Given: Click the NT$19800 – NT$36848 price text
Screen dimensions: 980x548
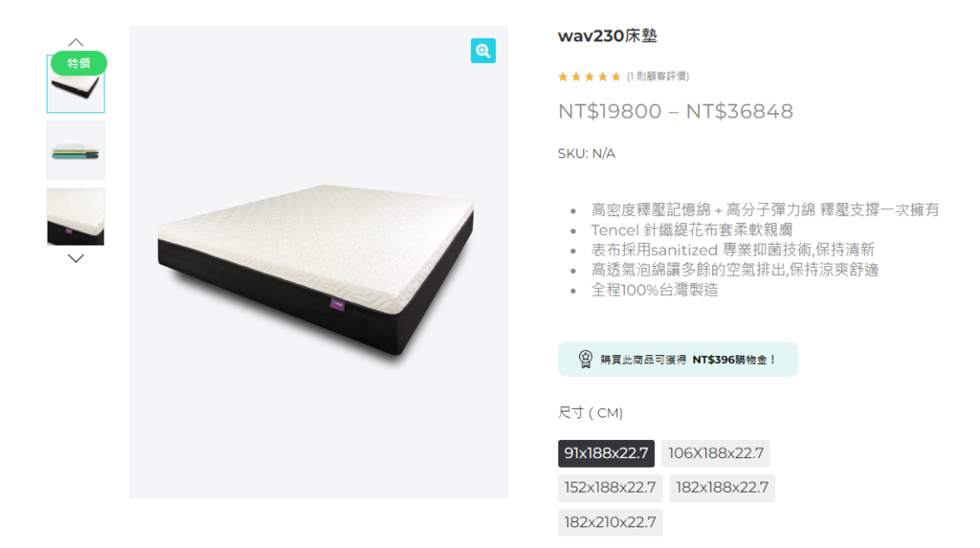Looking at the screenshot, I should [676, 111].
